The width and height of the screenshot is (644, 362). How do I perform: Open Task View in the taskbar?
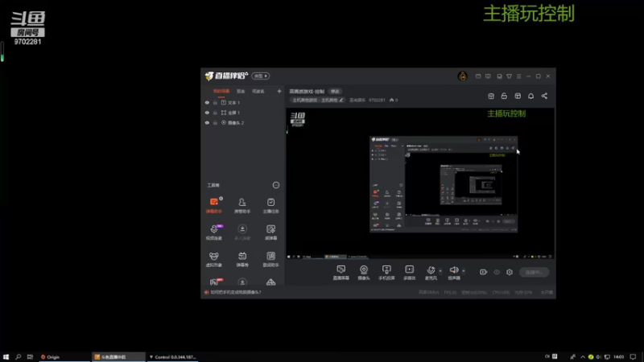click(30, 357)
